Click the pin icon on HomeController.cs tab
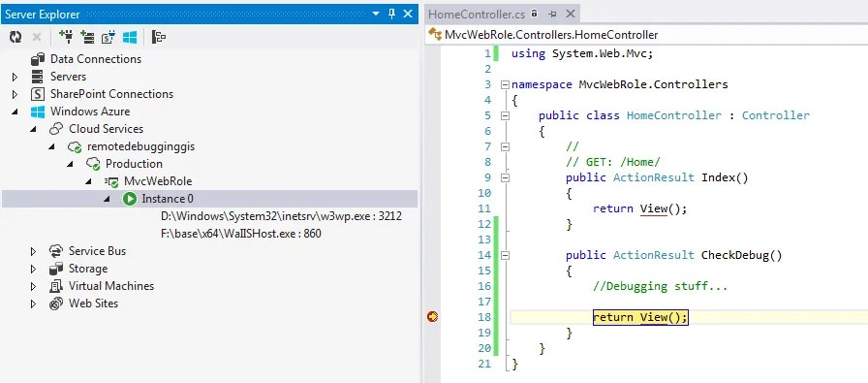Image resolution: width=868 pixels, height=383 pixels. [552, 14]
